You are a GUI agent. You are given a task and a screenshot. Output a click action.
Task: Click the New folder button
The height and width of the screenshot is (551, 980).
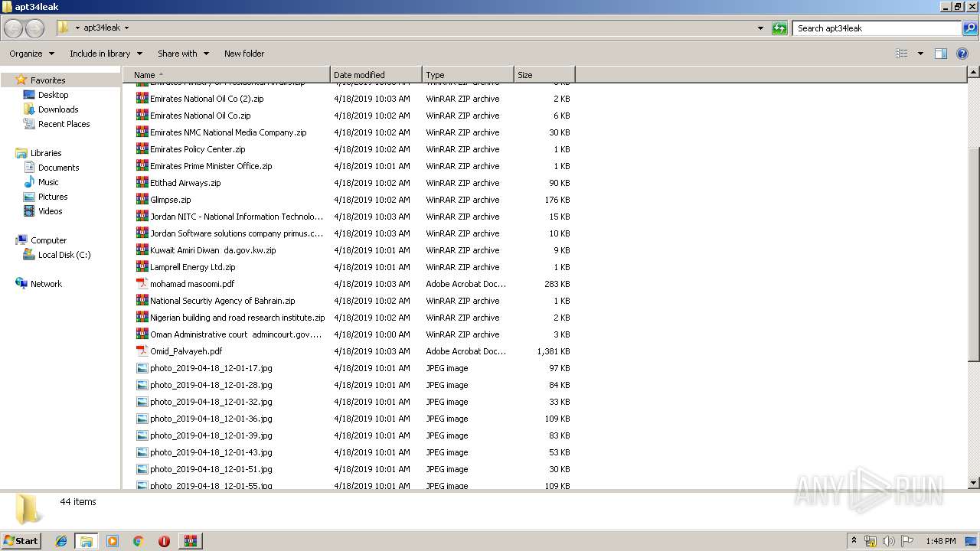(x=244, y=54)
